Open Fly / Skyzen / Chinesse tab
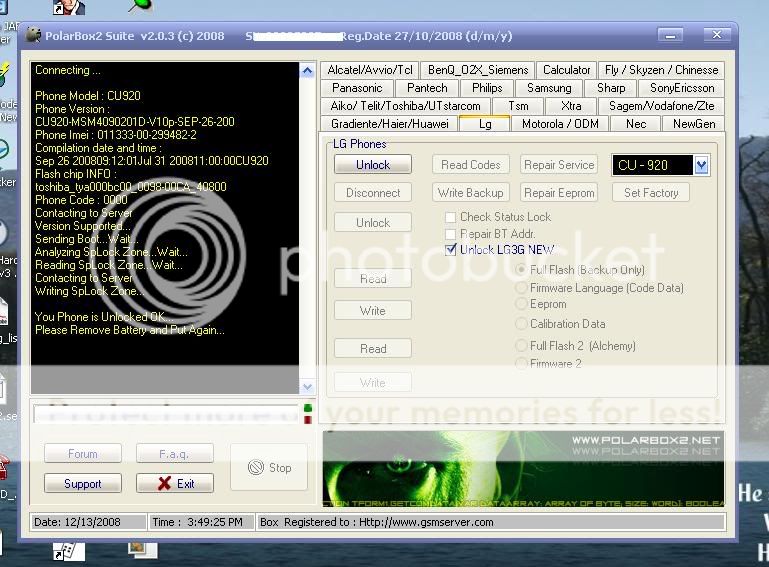This screenshot has height=567, width=769. click(x=661, y=70)
